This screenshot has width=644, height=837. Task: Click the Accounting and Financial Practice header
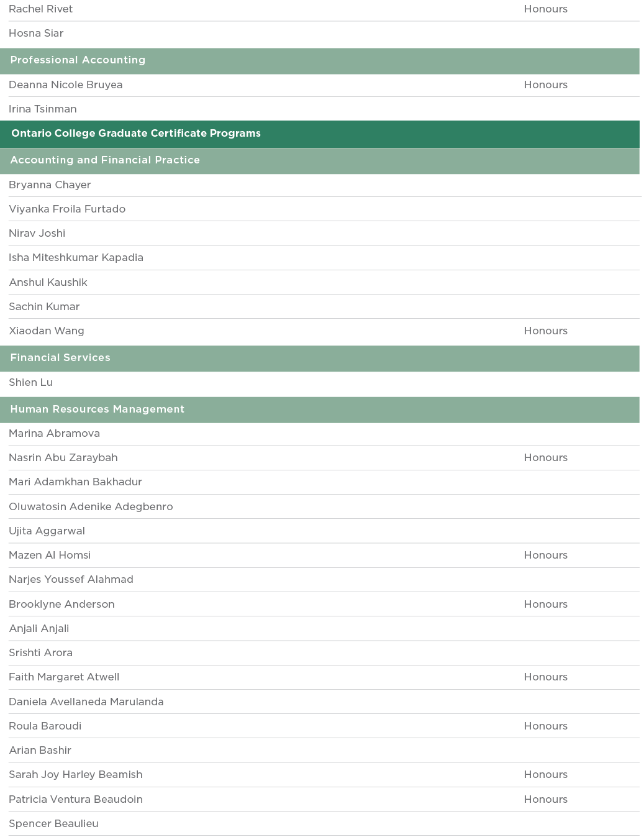(x=105, y=160)
